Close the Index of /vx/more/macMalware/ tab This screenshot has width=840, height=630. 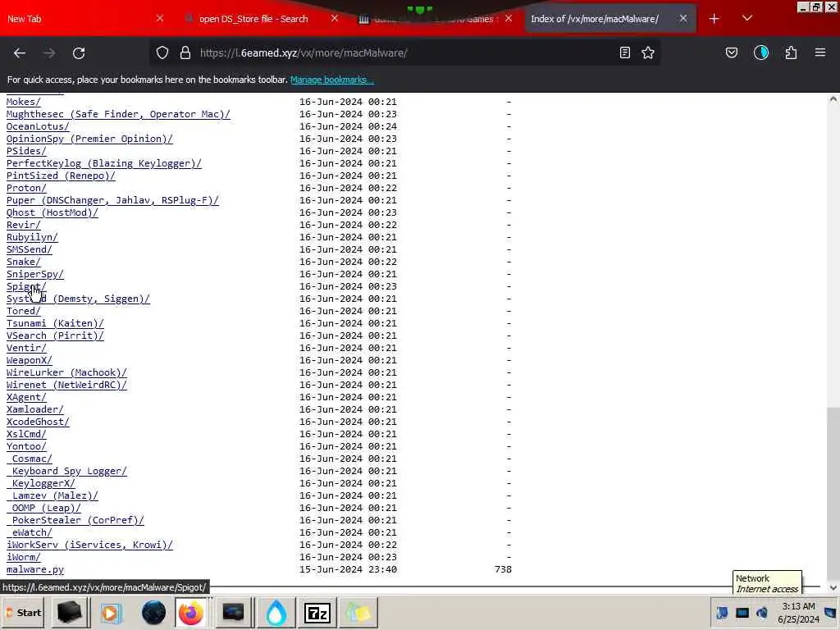pos(683,19)
